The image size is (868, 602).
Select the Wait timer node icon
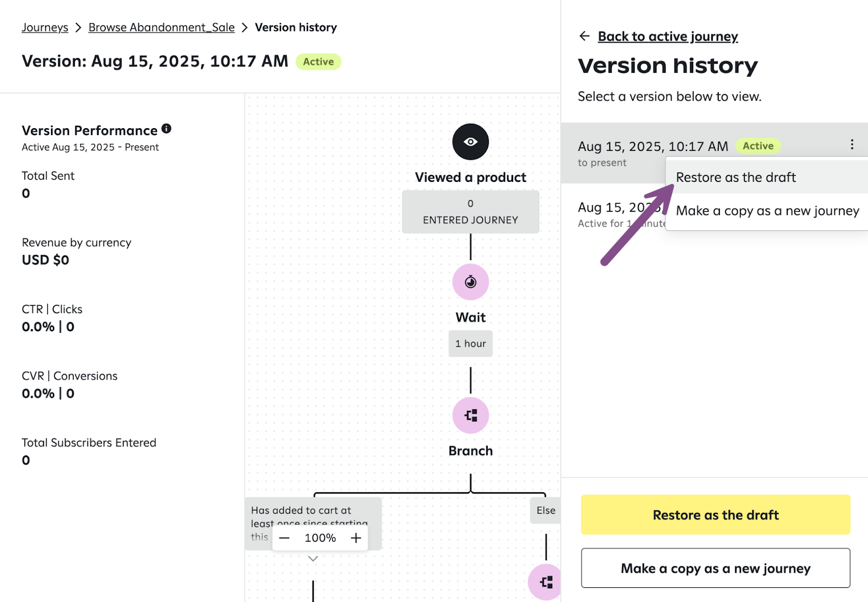tap(470, 282)
